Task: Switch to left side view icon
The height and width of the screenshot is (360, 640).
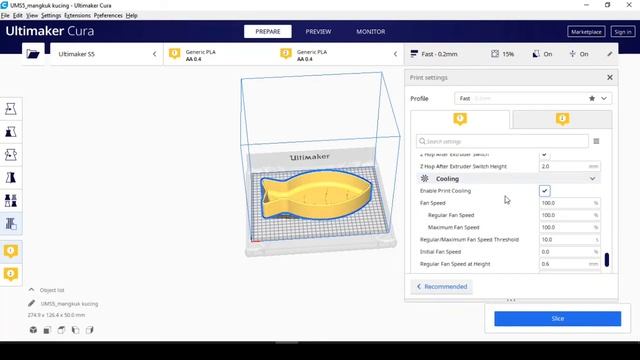Action: (76, 330)
